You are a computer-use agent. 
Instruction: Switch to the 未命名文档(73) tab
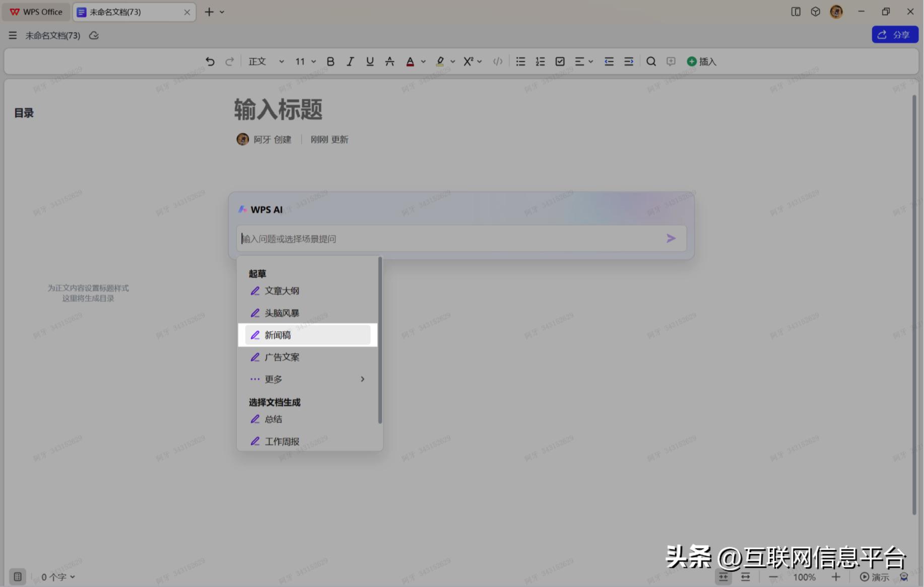coord(126,12)
